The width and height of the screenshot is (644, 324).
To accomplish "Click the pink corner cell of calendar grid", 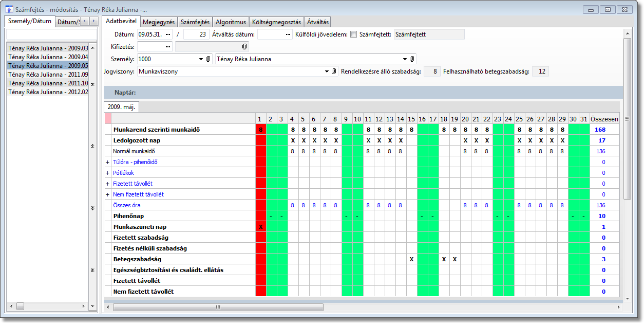I will pos(108,118).
